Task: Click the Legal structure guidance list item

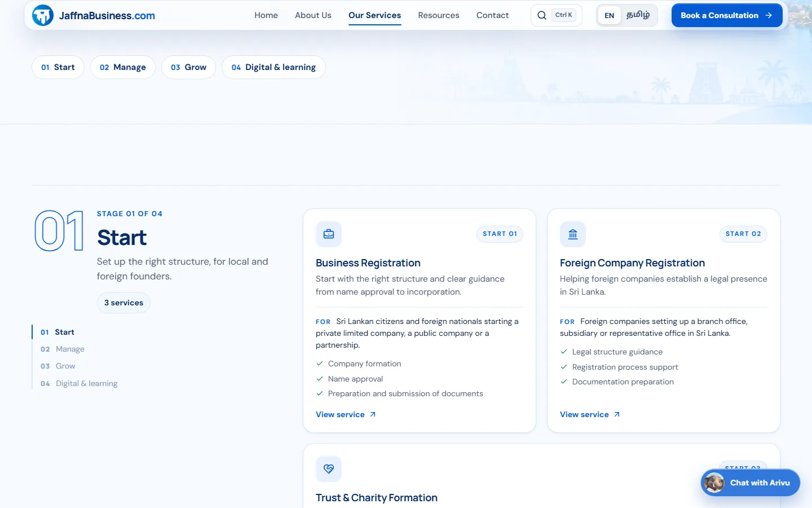Action: pos(617,352)
